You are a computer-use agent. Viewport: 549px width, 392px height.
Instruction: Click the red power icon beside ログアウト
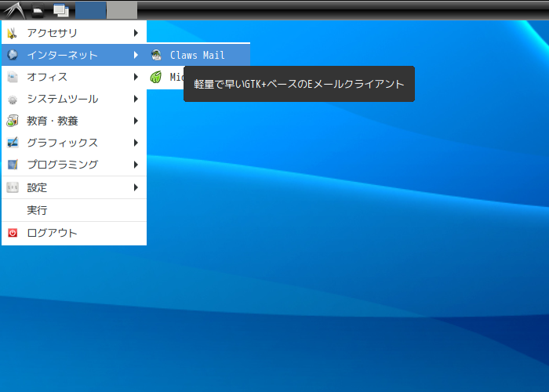[x=13, y=233]
